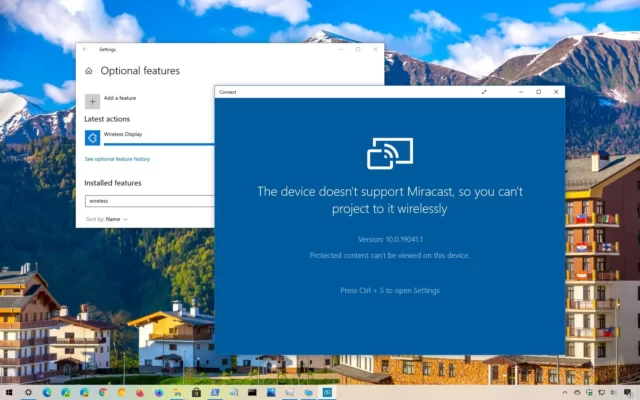
Task: Launch yellow Chrome Canary from the taskbar
Action: coord(121,393)
